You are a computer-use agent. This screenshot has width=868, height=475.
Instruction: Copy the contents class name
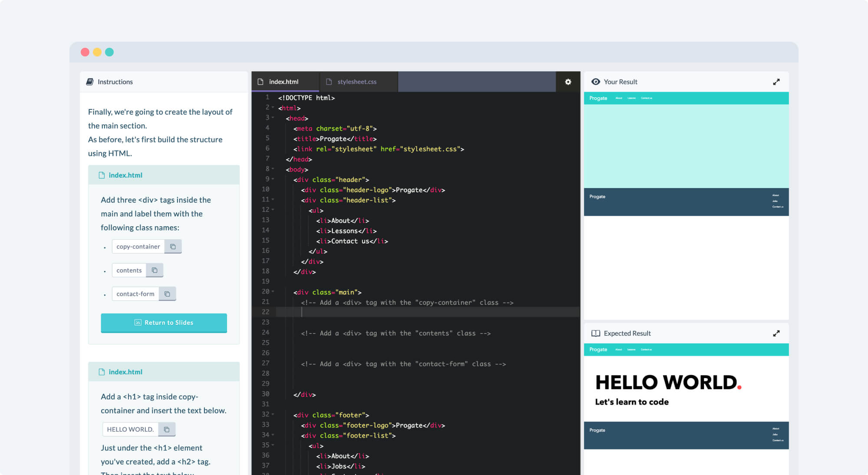pos(155,270)
